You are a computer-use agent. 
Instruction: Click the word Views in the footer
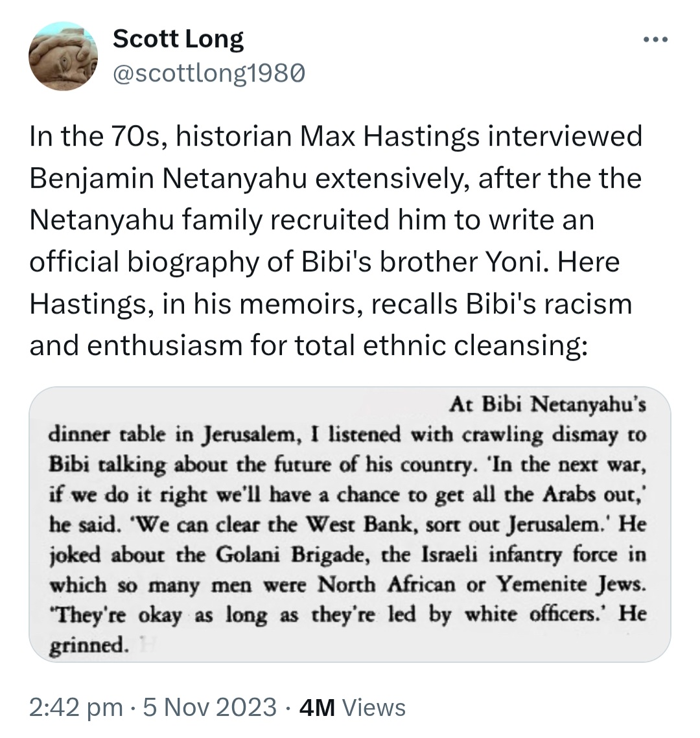374,708
